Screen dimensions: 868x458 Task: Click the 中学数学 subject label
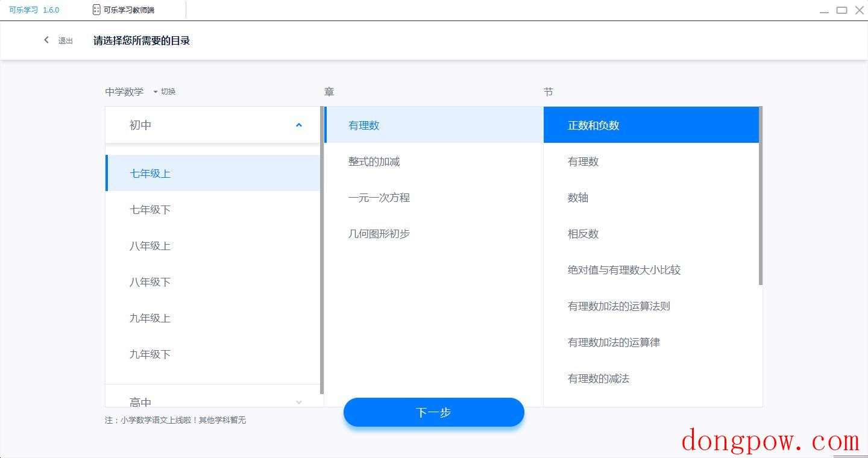(124, 92)
